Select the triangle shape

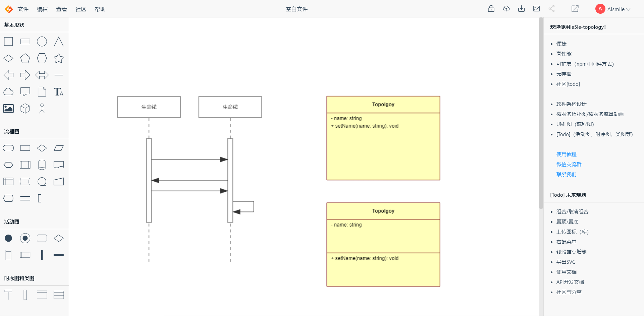tap(59, 42)
